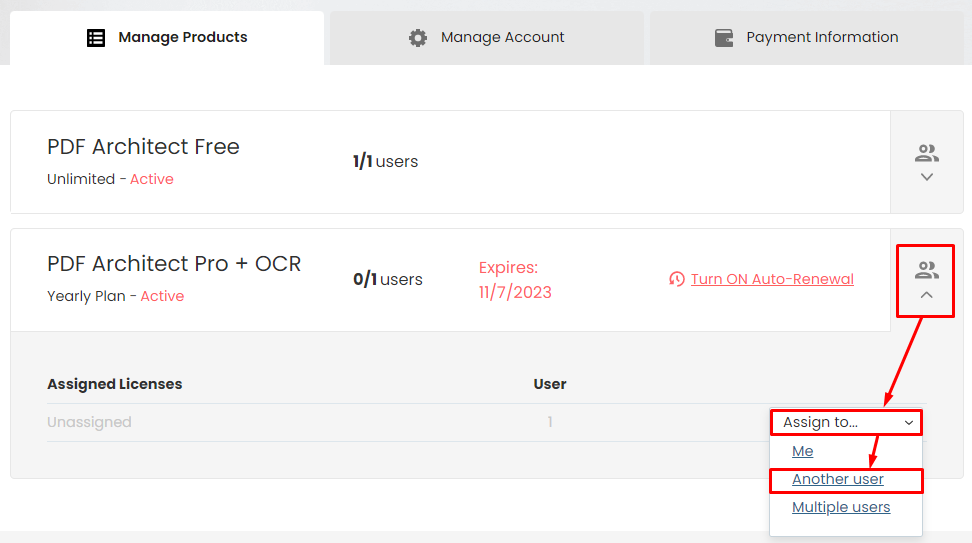The width and height of the screenshot is (972, 543).
Task: Click the Payment Information wallet icon
Action: 723,38
